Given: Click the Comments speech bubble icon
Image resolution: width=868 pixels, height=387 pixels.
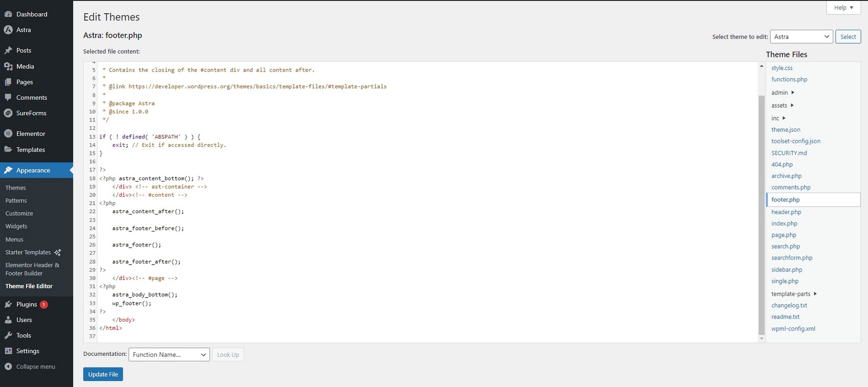Looking at the screenshot, I should [8, 97].
